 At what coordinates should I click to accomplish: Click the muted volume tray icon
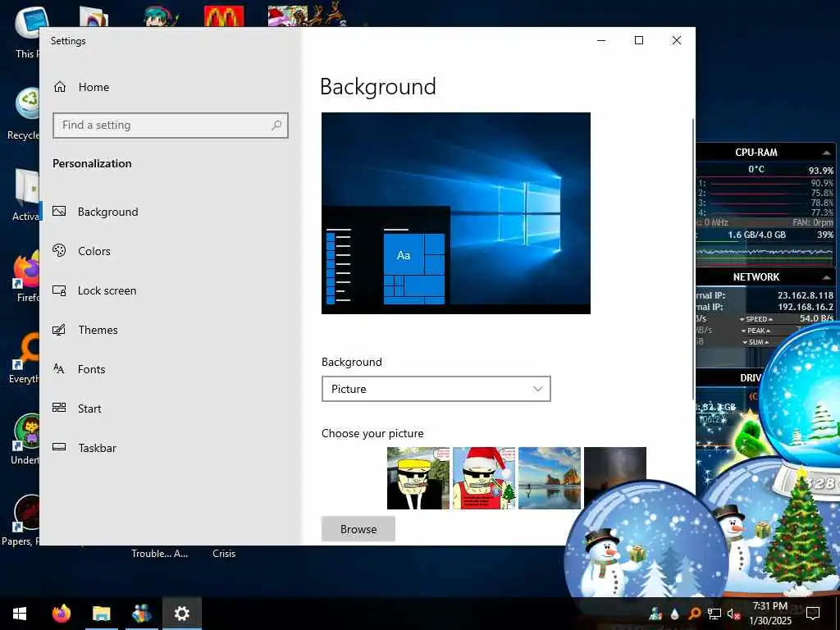pyautogui.click(x=733, y=614)
